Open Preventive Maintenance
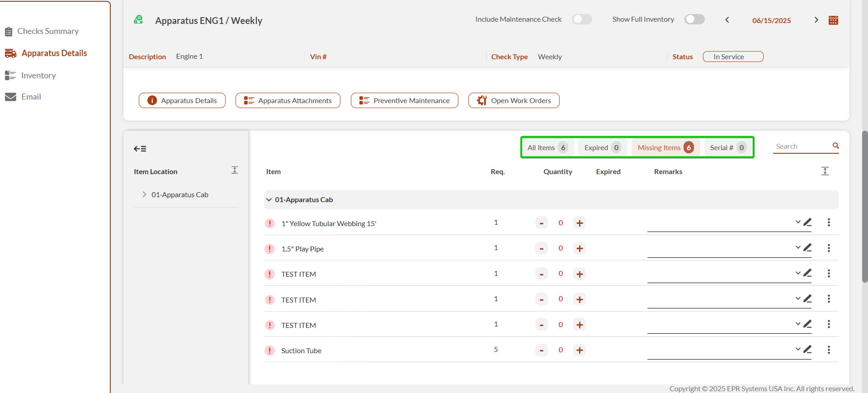 tap(404, 100)
